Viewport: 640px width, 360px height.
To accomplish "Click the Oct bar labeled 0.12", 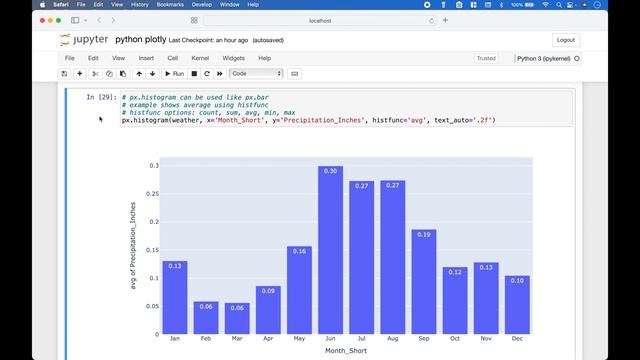I will [x=455, y=300].
